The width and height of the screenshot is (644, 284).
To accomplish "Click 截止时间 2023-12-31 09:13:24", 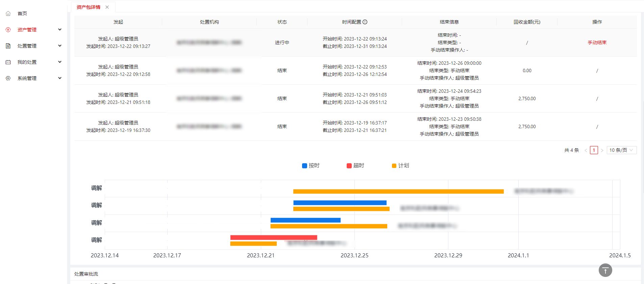I will (x=355, y=46).
